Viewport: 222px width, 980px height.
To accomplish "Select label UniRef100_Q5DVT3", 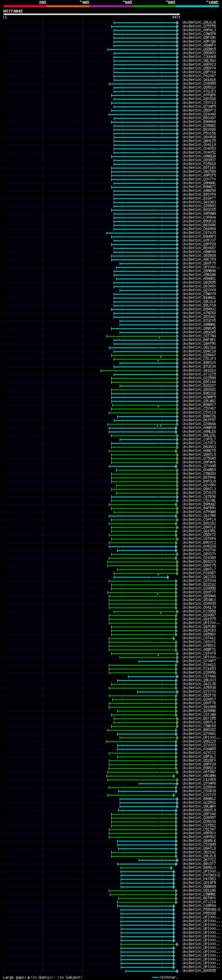I will [x=199, y=110].
